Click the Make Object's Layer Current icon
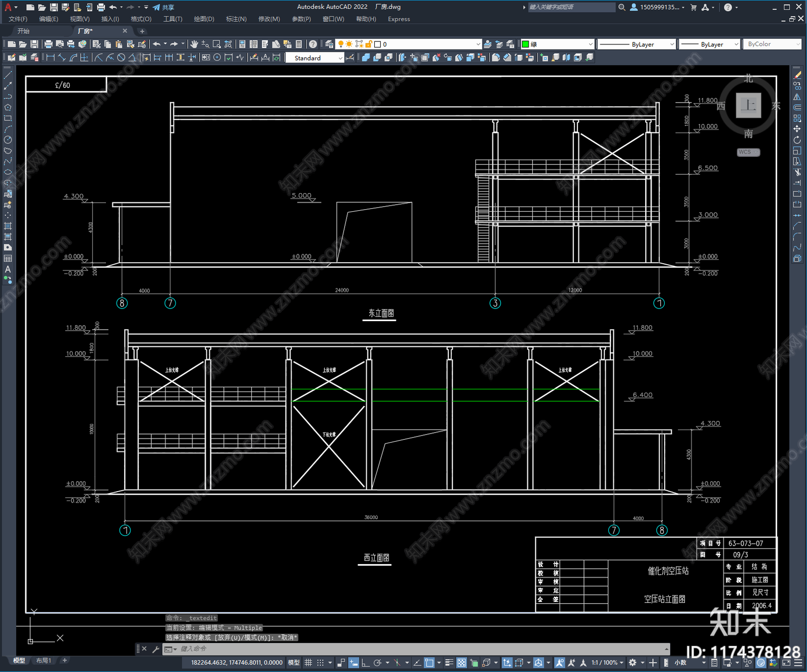The height and width of the screenshot is (672, 807). [488, 44]
